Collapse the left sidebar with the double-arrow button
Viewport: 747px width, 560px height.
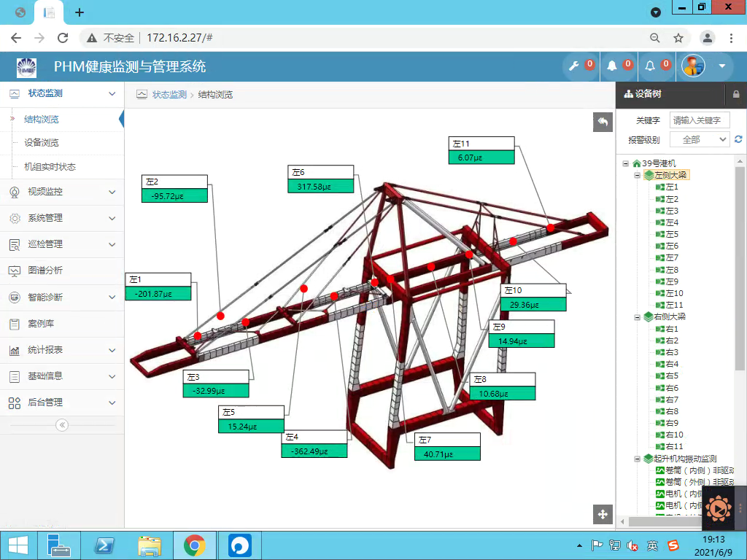(62, 425)
